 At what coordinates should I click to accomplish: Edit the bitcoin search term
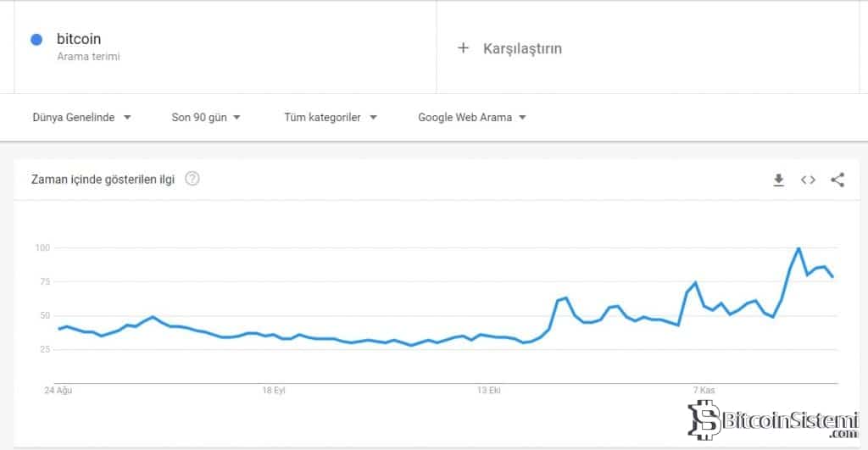point(79,39)
